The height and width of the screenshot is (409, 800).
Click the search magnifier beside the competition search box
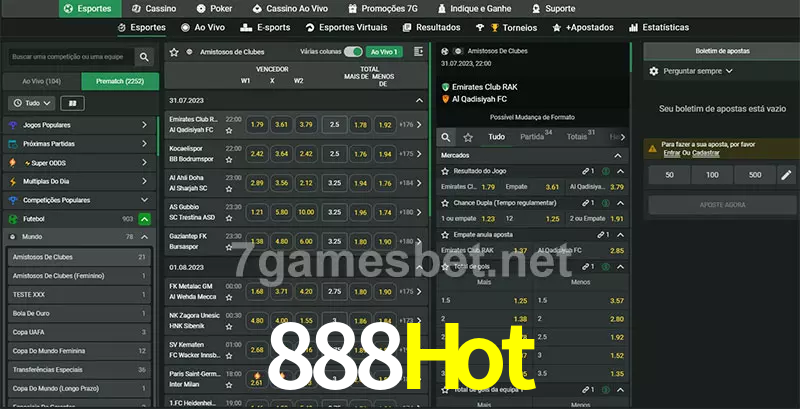(145, 58)
